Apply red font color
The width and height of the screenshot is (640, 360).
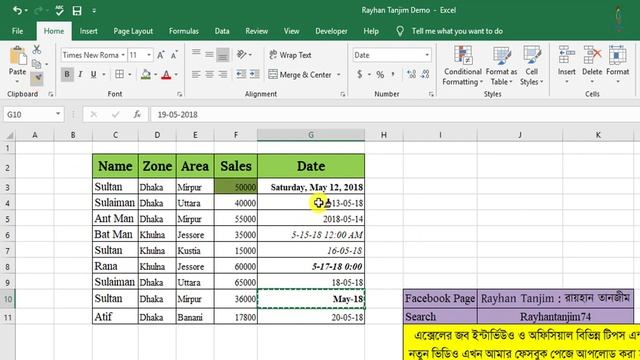tap(166, 74)
